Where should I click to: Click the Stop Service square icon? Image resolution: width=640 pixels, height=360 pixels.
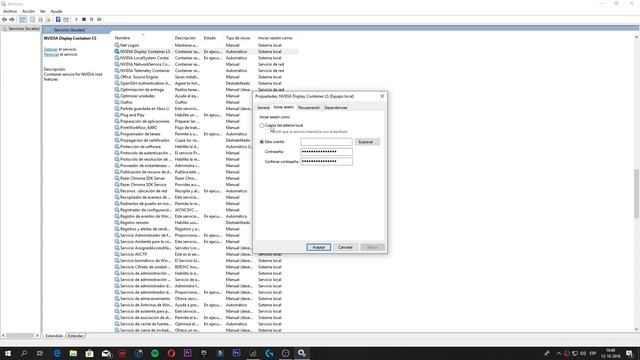click(84, 20)
